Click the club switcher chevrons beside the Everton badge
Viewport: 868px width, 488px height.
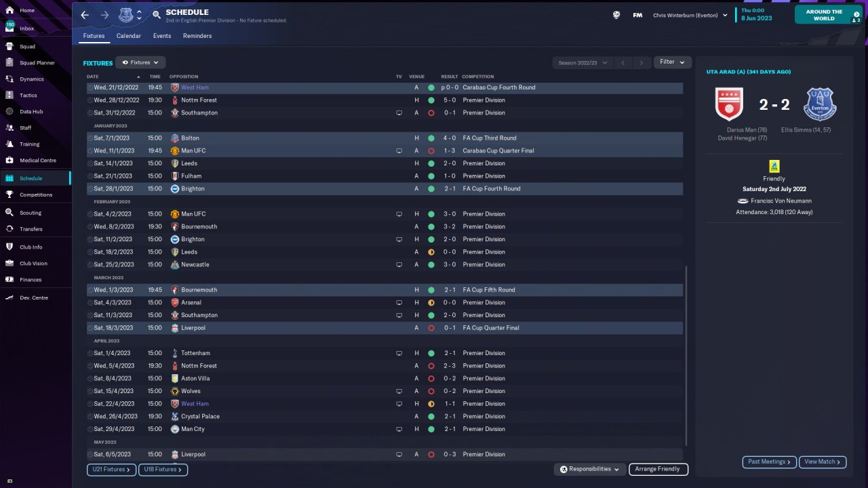pyautogui.click(x=140, y=15)
